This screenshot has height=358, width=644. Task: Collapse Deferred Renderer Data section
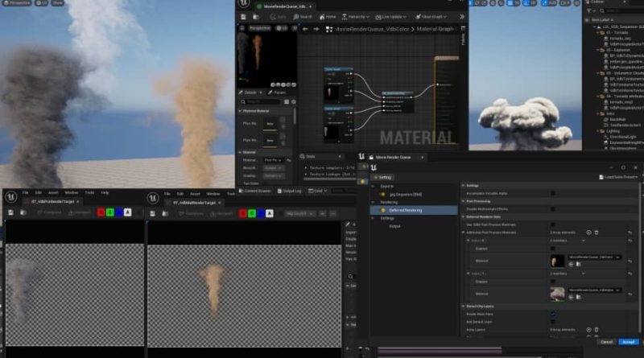[x=464, y=216]
